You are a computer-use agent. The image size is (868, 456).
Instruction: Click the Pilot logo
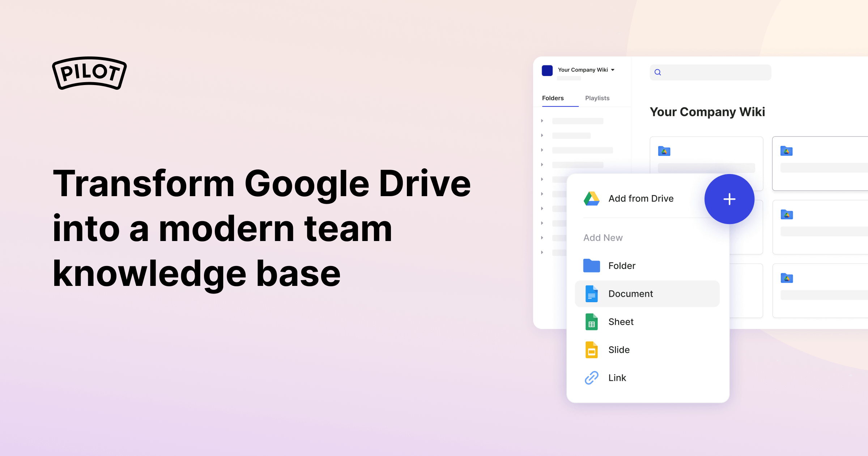(x=89, y=73)
